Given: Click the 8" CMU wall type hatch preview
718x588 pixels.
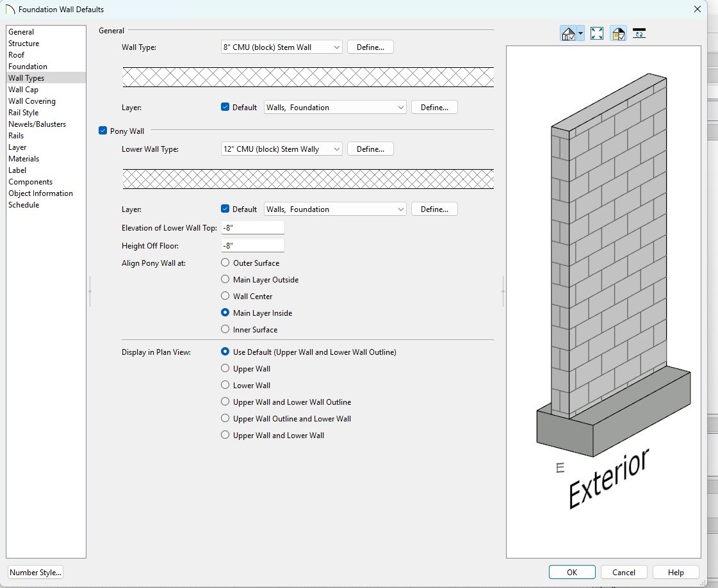Looking at the screenshot, I should pos(308,77).
